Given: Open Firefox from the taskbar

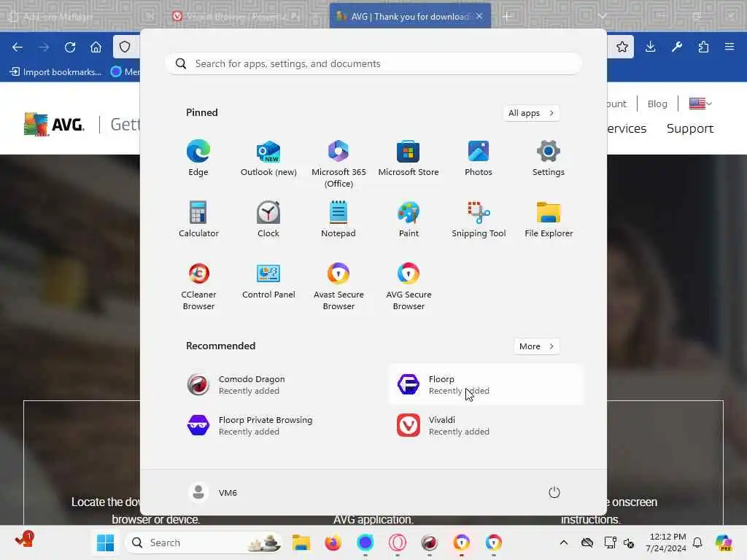Looking at the screenshot, I should point(333,542).
